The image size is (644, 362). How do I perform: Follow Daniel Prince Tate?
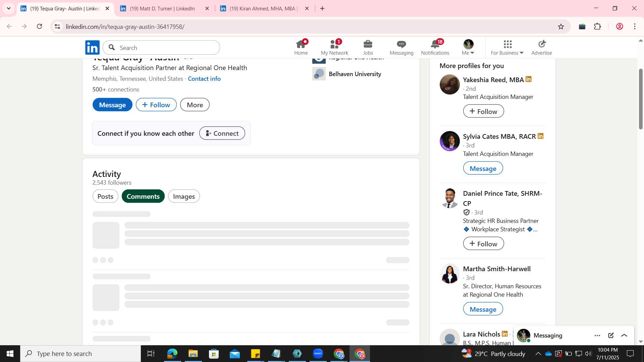[x=483, y=243]
